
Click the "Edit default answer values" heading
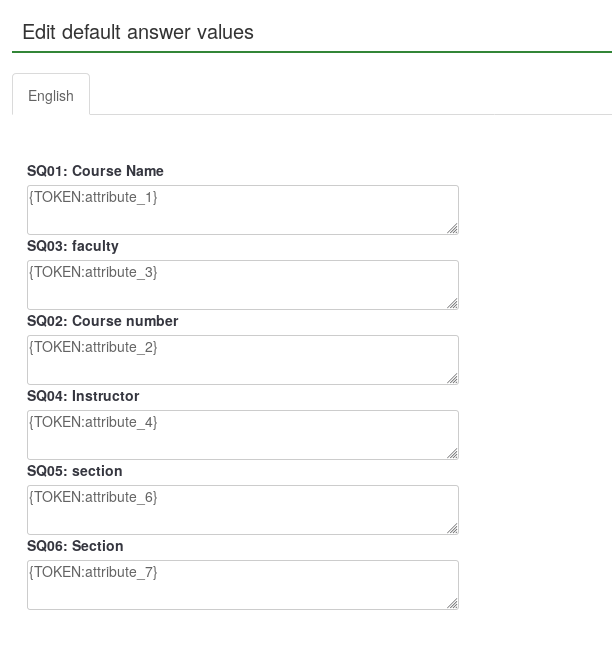138,32
